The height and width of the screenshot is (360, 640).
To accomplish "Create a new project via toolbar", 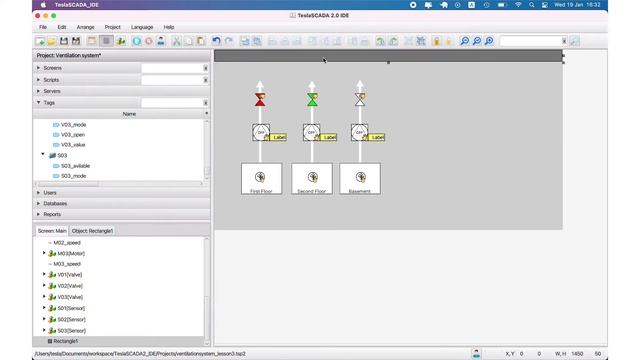I will point(40,41).
